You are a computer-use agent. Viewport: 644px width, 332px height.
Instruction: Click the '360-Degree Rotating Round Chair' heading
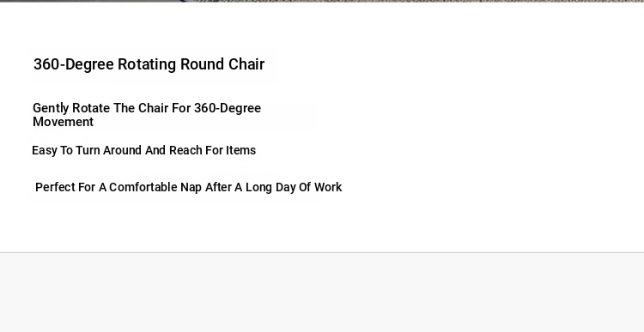[x=149, y=64]
